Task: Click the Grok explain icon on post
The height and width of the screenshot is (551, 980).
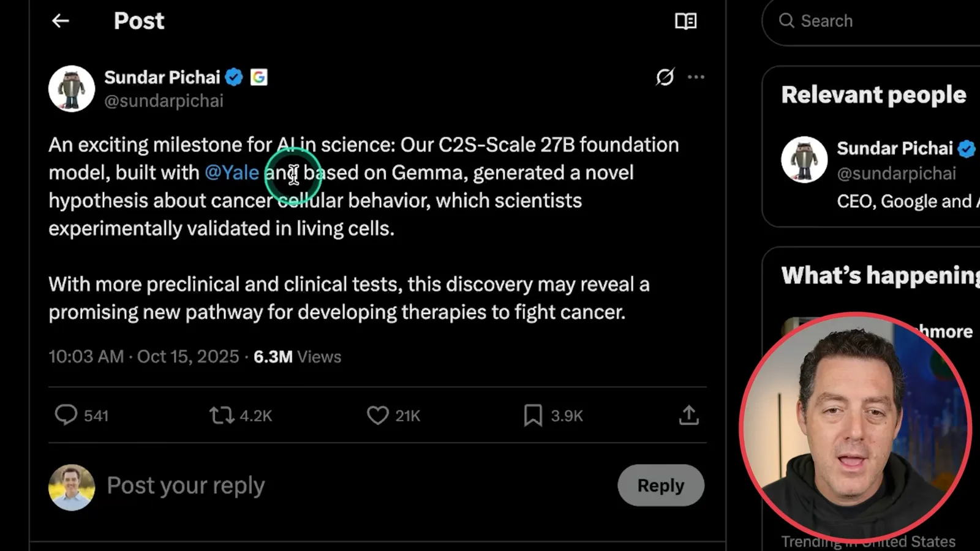Action: [665, 77]
